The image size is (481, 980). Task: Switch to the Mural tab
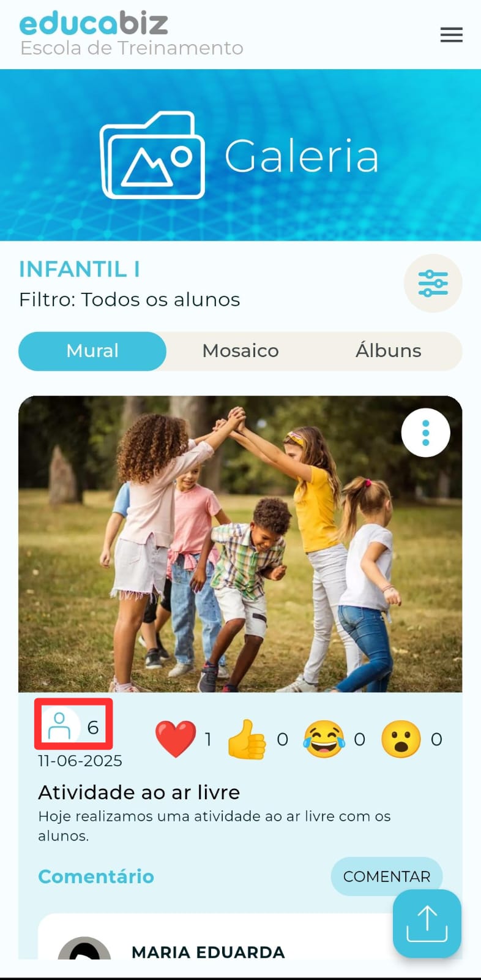pyautogui.click(x=92, y=351)
